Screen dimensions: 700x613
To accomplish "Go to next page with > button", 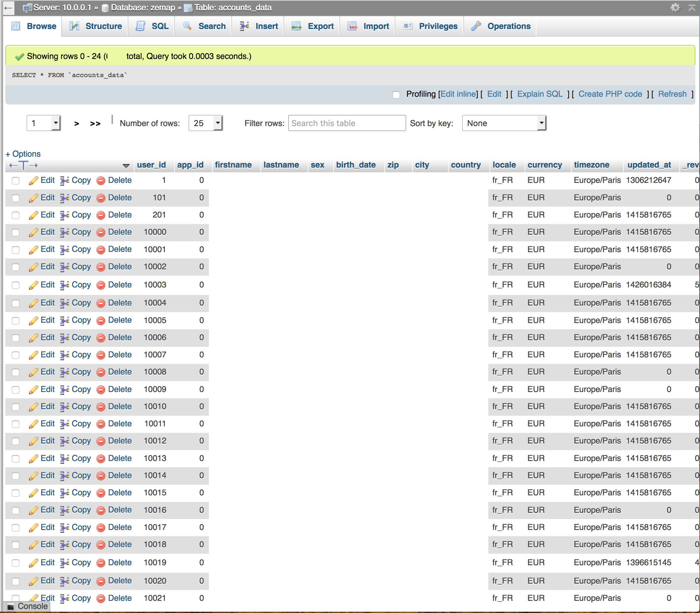I will pos(76,124).
